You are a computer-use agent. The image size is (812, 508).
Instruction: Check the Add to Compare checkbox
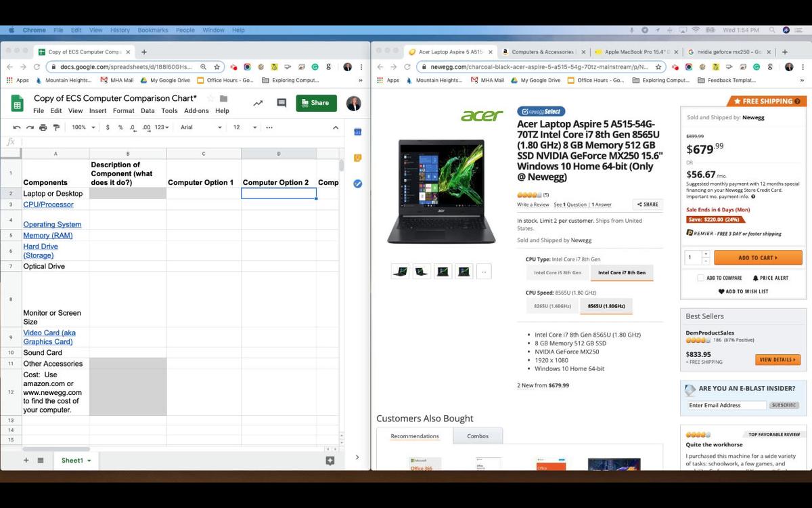[701, 278]
